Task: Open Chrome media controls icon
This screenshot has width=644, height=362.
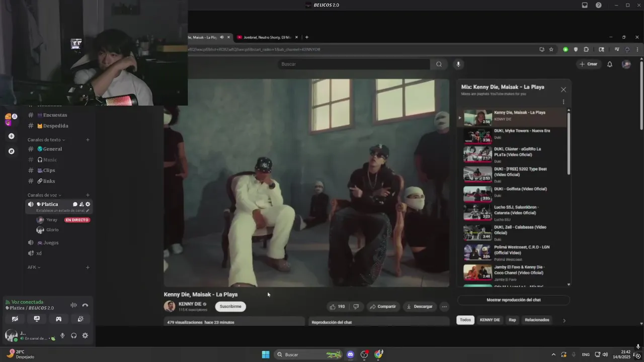Action: [x=617, y=49]
